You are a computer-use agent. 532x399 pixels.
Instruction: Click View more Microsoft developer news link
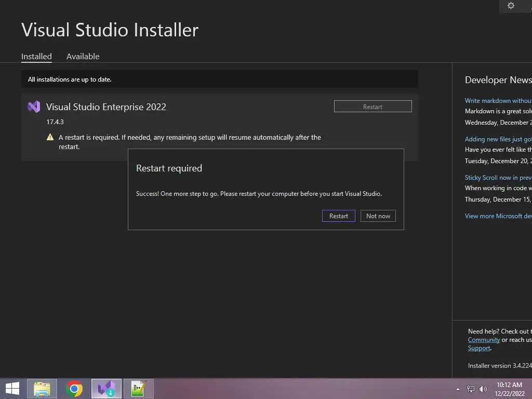pyautogui.click(x=498, y=216)
